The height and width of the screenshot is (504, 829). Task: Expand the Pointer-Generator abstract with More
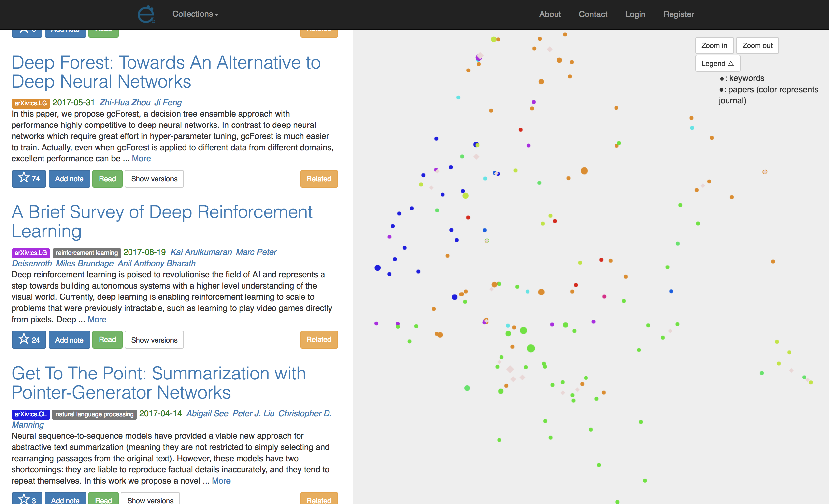[221, 481]
